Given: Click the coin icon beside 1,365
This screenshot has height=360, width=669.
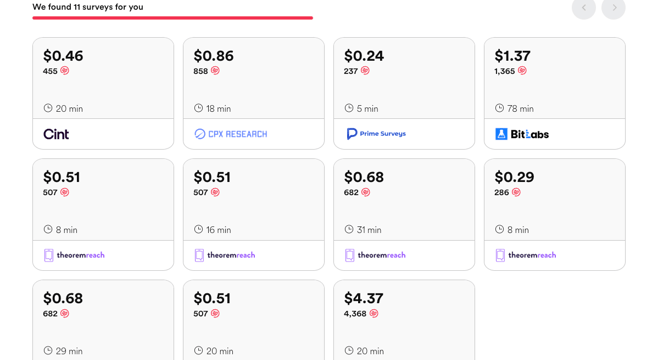Looking at the screenshot, I should (522, 71).
